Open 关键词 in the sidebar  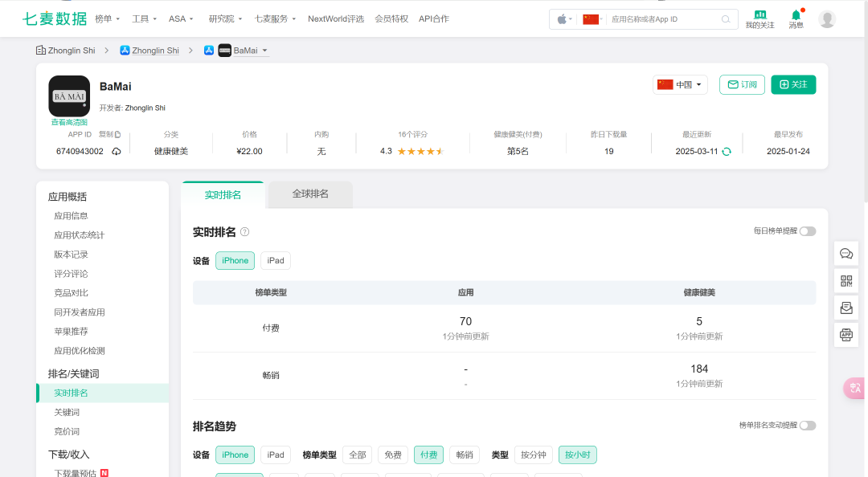click(67, 412)
